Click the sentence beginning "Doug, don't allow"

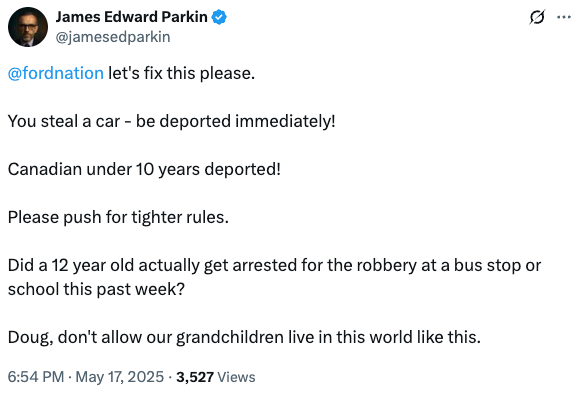point(244,337)
